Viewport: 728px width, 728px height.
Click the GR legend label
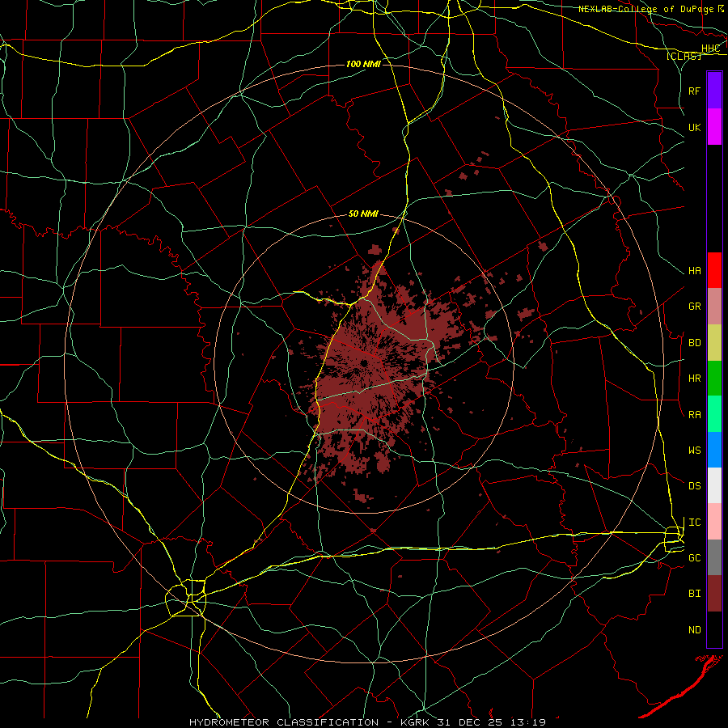point(694,307)
